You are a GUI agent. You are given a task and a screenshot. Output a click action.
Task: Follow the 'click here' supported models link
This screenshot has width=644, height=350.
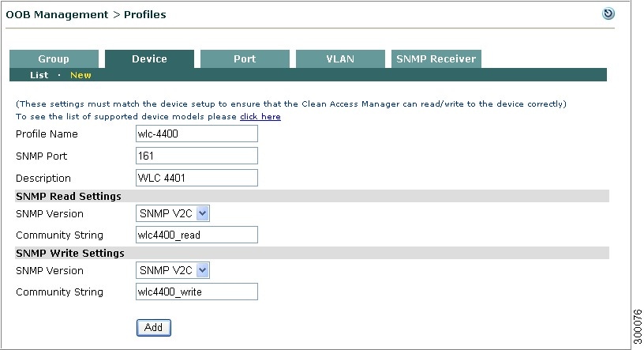pos(260,116)
